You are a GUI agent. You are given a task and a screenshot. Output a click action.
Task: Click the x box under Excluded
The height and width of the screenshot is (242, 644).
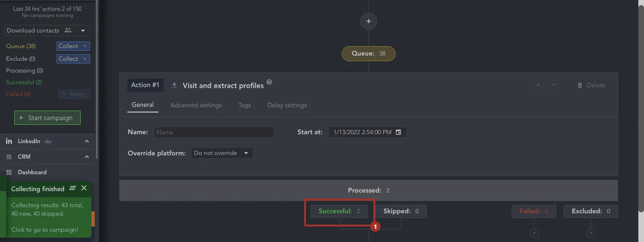(591, 233)
